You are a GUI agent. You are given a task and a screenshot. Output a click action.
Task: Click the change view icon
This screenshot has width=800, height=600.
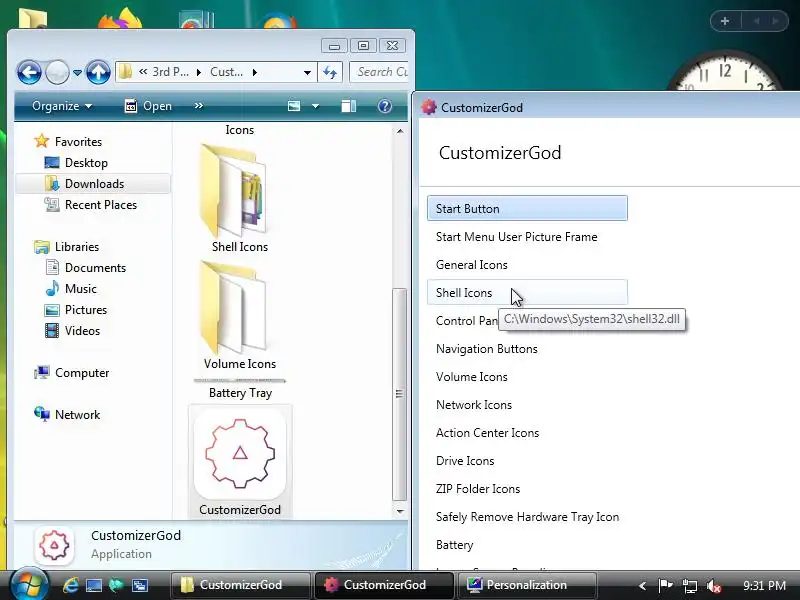coord(294,106)
